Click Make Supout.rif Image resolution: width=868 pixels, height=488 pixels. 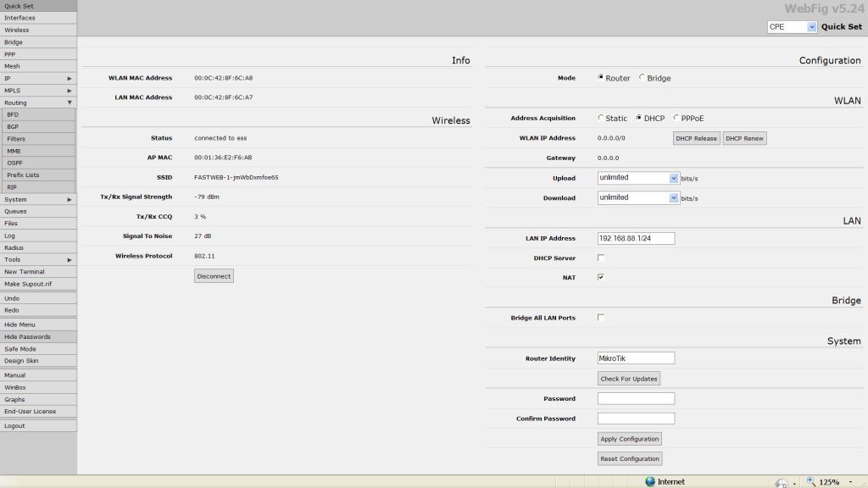coord(38,284)
